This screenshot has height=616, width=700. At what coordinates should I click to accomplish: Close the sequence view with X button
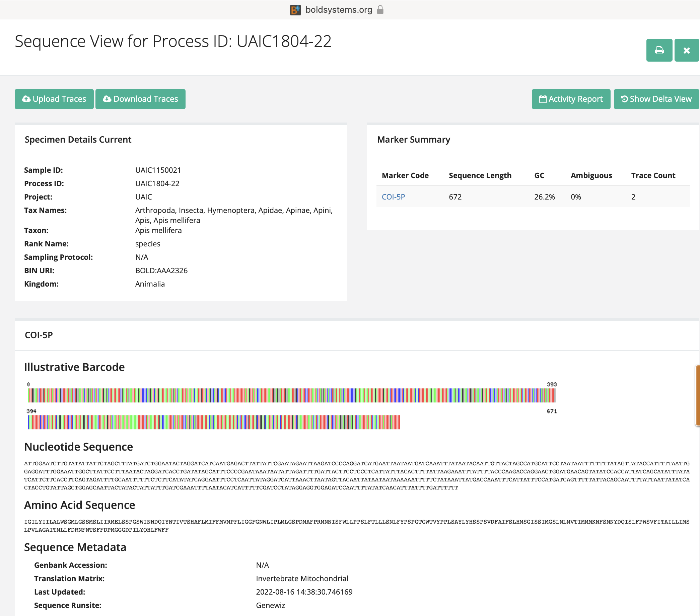(x=686, y=50)
